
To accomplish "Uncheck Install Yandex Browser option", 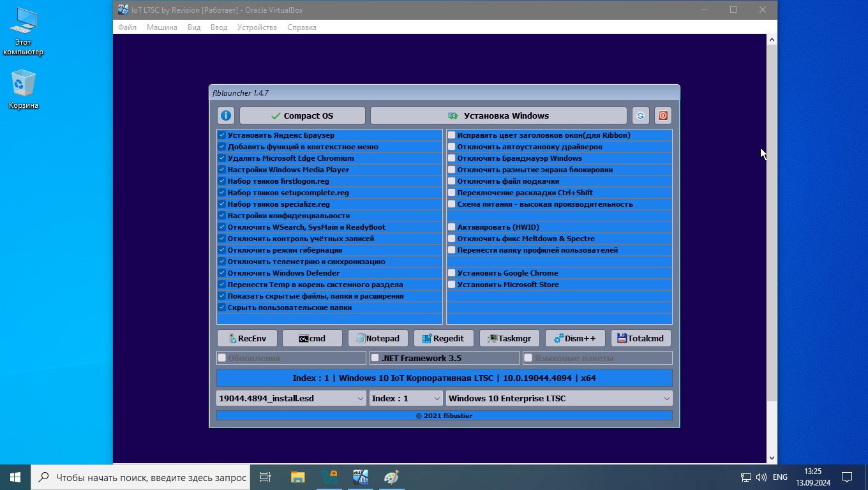I will [221, 135].
